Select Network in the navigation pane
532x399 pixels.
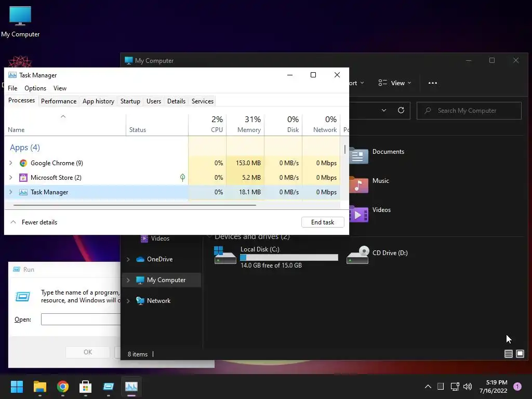pos(159,301)
